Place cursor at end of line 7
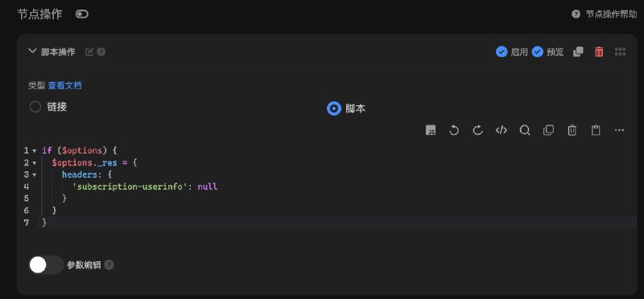This screenshot has height=299, width=644. [x=47, y=223]
